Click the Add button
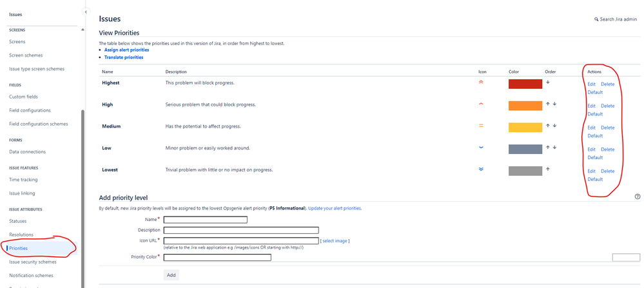 (171, 275)
